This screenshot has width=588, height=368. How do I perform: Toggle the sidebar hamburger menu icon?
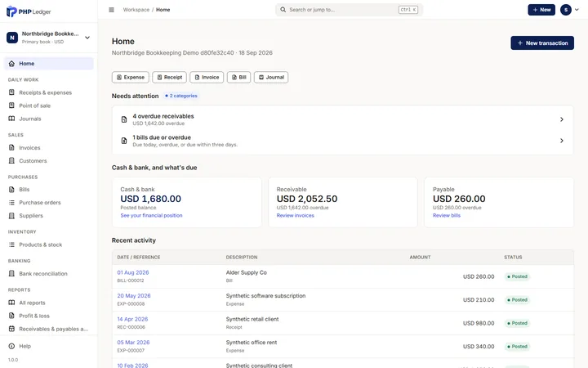(x=111, y=10)
